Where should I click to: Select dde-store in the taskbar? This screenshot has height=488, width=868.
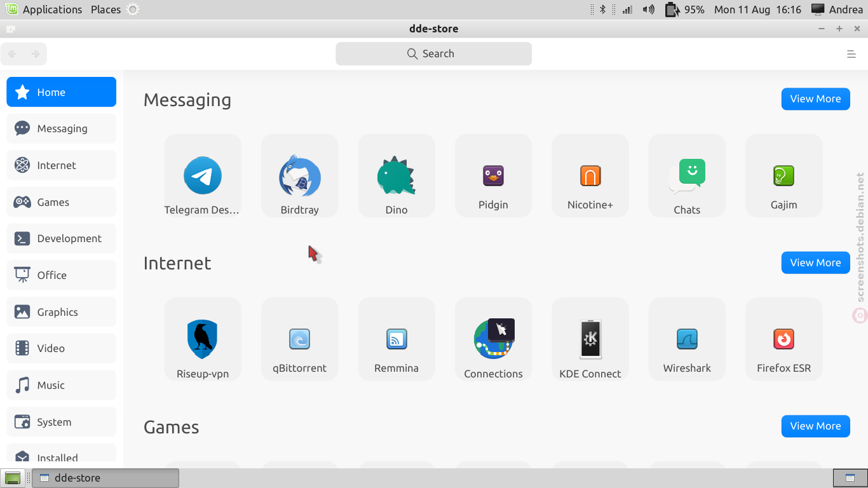pyautogui.click(x=105, y=478)
